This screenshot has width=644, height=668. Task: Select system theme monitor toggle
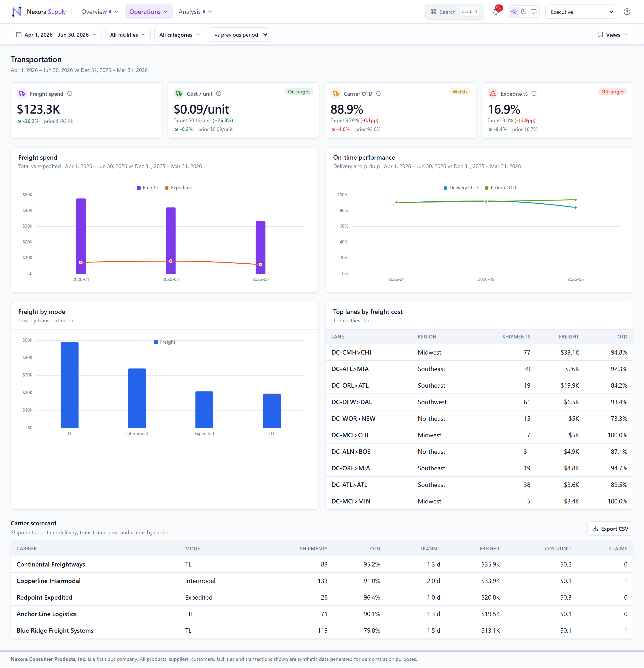click(x=534, y=12)
